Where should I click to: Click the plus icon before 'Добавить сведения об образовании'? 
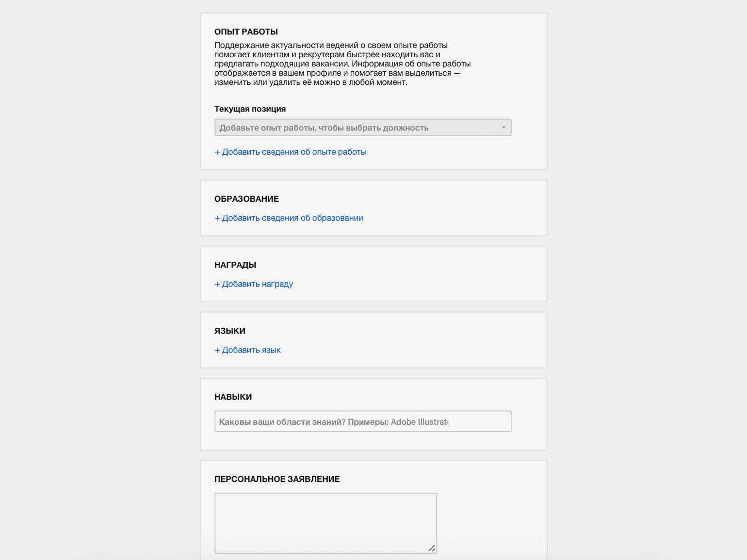click(217, 218)
